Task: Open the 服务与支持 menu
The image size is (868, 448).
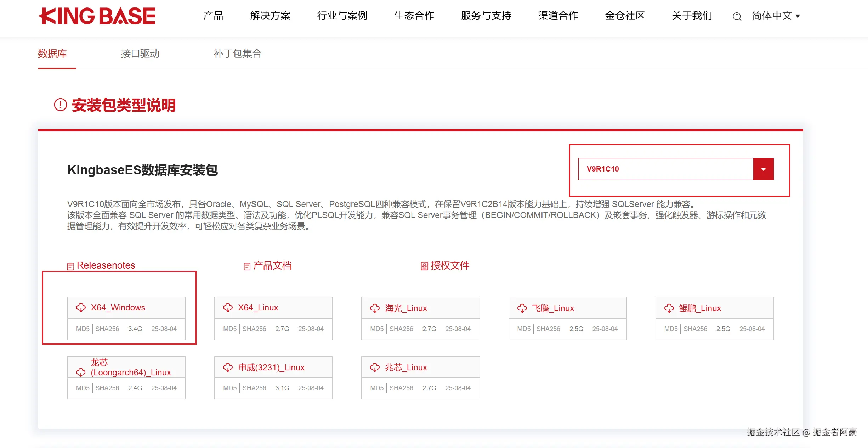Action: [486, 16]
